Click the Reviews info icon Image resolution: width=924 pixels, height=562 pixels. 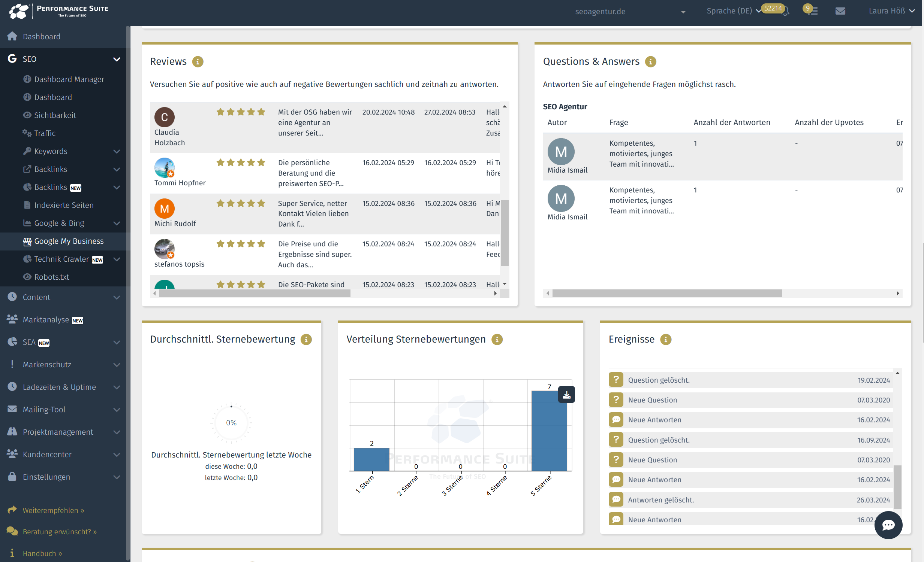(198, 61)
